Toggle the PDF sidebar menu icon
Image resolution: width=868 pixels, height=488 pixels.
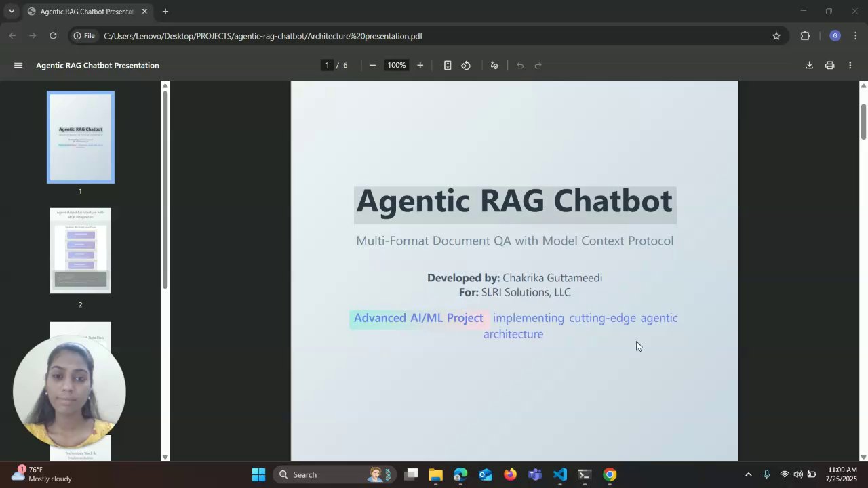(x=18, y=66)
